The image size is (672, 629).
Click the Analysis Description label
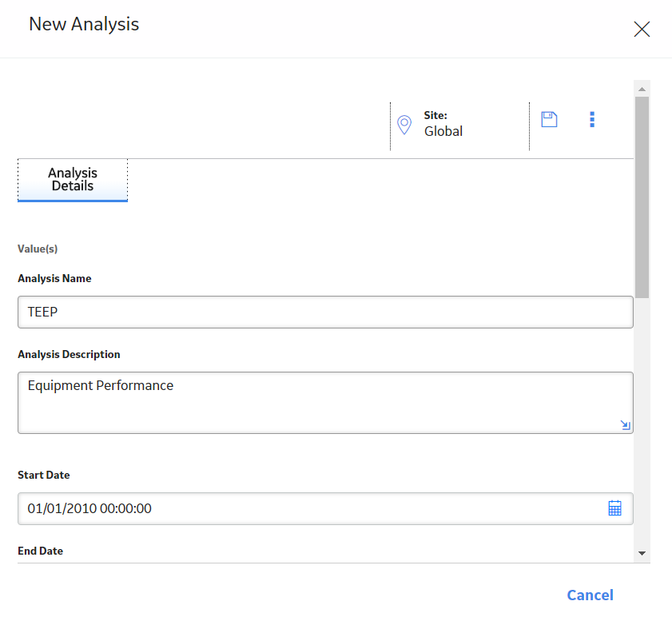pyautogui.click(x=69, y=354)
